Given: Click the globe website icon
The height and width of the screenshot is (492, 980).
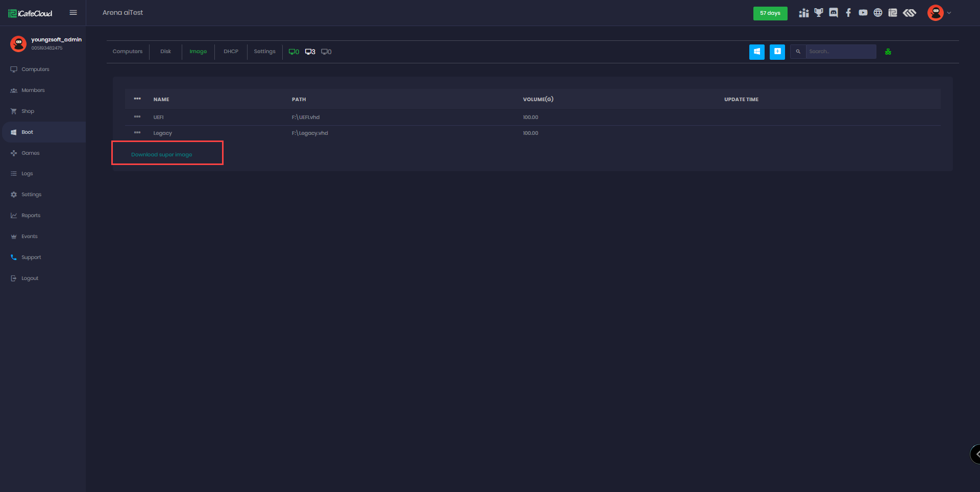Looking at the screenshot, I should pos(878,13).
